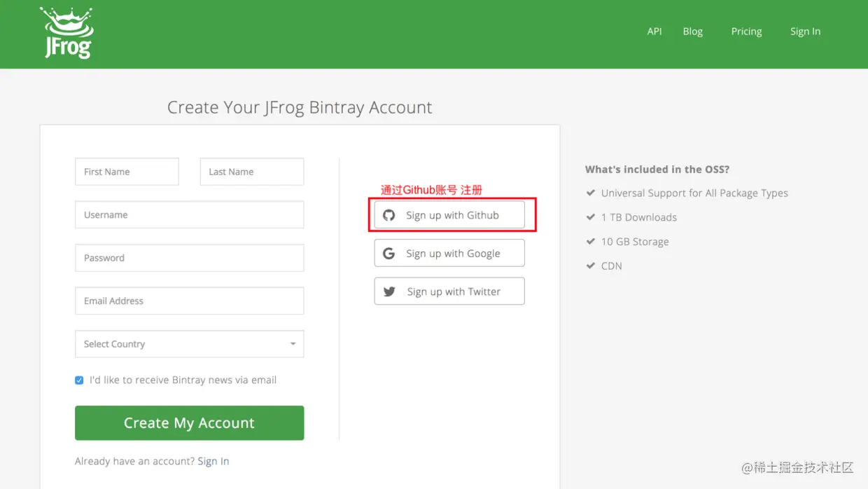
Task: Click the GitHub octocat icon
Action: tap(389, 215)
